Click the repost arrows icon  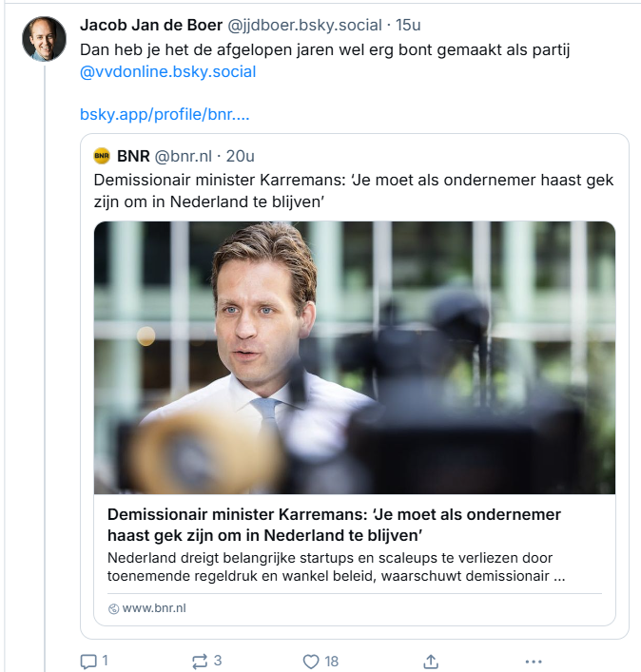coord(200,661)
